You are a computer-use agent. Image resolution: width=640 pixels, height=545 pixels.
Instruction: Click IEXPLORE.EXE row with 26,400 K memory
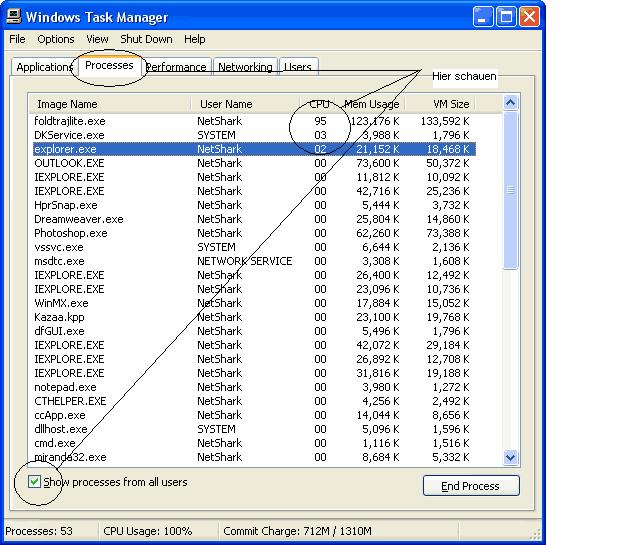point(254,275)
